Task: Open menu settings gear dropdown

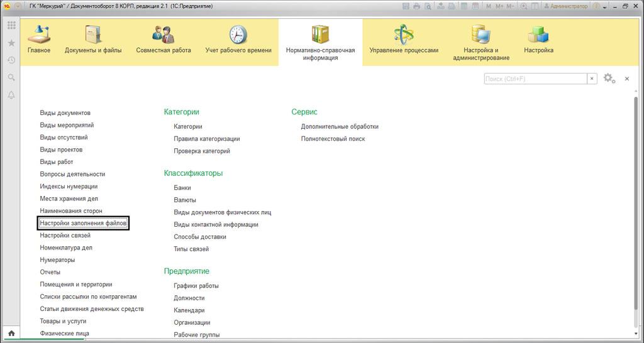Action: coord(609,79)
